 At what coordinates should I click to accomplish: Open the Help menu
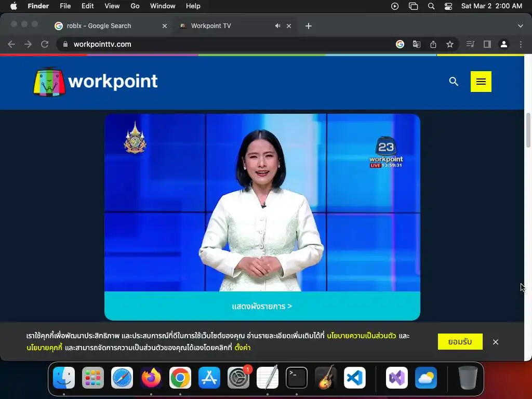tap(193, 6)
